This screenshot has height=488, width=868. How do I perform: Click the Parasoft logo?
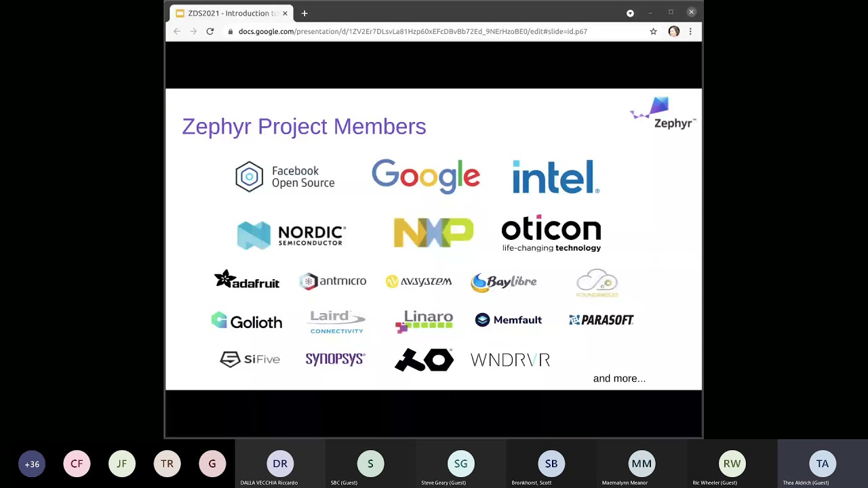(601, 320)
